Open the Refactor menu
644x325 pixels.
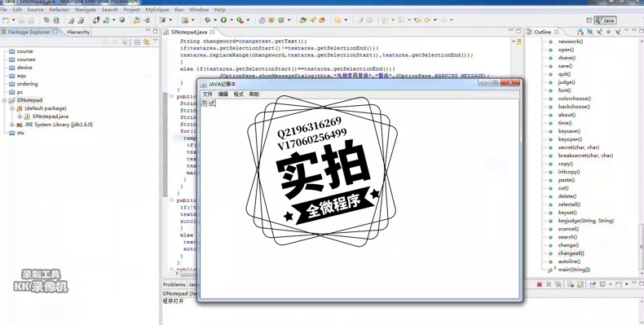(60, 10)
